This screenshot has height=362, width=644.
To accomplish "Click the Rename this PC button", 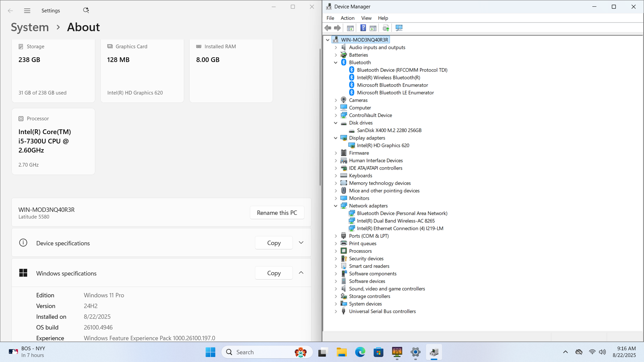I will point(277,213).
